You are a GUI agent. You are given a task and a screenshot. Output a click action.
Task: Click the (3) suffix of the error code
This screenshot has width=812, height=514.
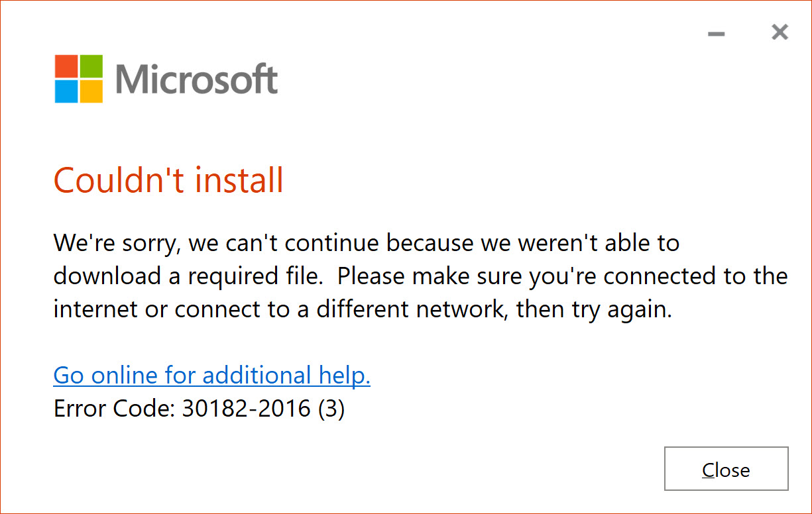tap(330, 408)
